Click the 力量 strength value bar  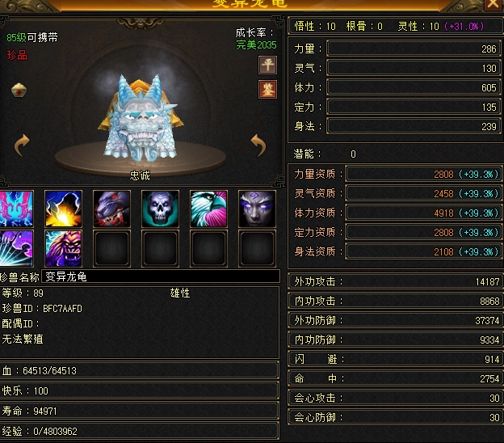pos(414,49)
